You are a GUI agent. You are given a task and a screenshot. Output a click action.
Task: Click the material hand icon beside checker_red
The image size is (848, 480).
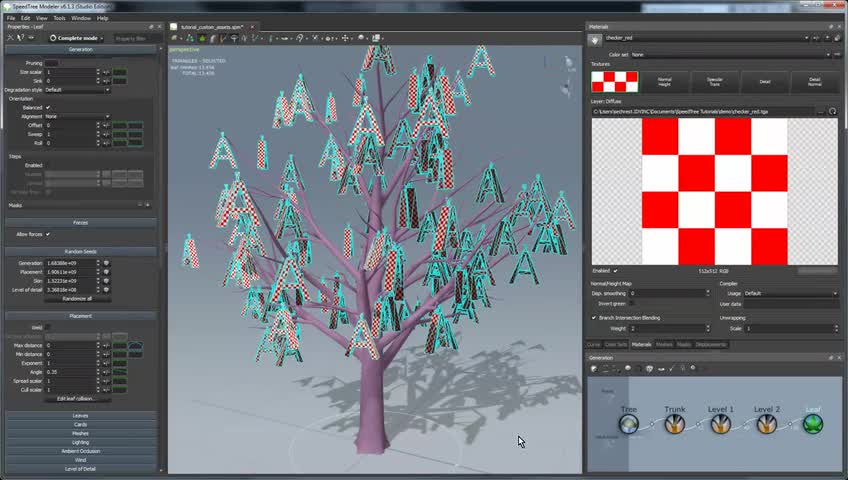click(594, 39)
